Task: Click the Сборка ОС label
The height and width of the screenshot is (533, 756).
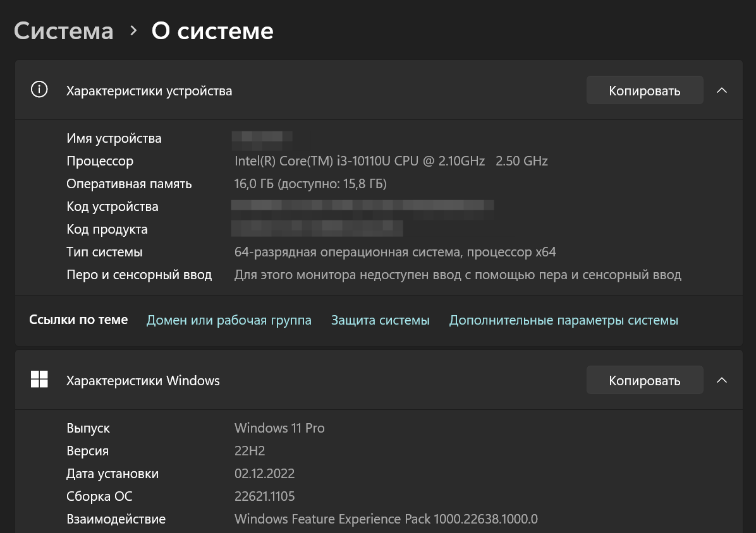Action: click(x=99, y=496)
